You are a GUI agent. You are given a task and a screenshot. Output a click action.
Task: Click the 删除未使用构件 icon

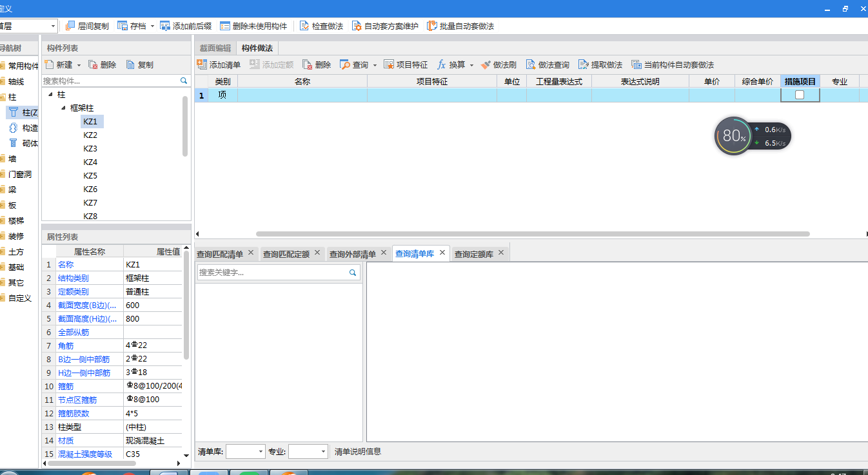(x=225, y=26)
